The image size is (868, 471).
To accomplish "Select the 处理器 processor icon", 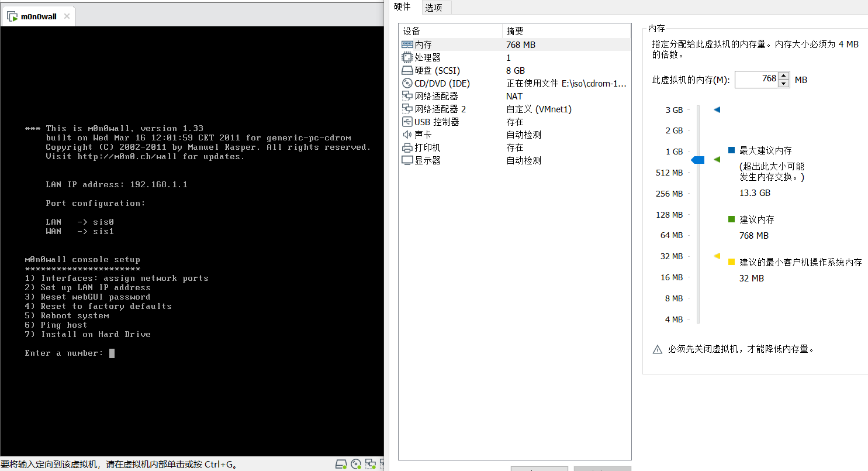I will click(407, 57).
